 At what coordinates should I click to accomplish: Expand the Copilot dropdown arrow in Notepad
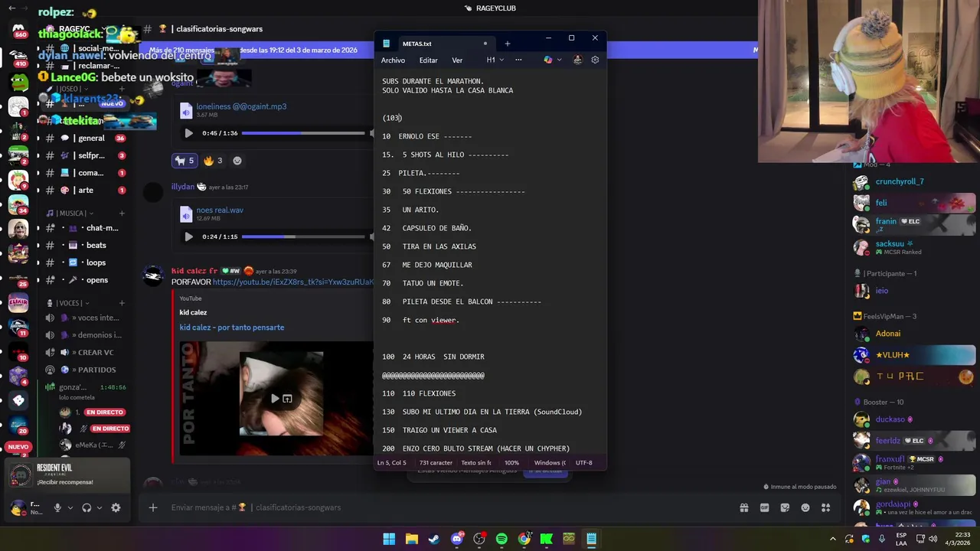click(x=559, y=60)
